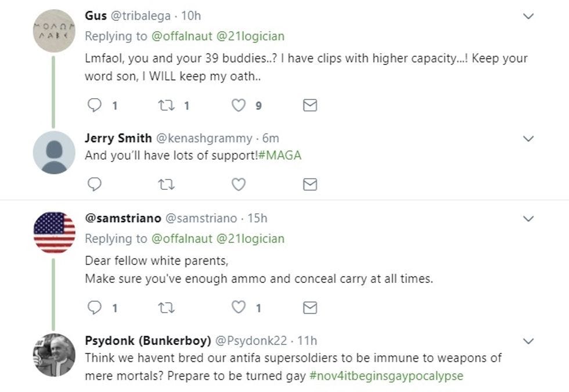
Task: Open #nov4itbeginsgaypocalypse hashtag
Action: click(x=386, y=376)
